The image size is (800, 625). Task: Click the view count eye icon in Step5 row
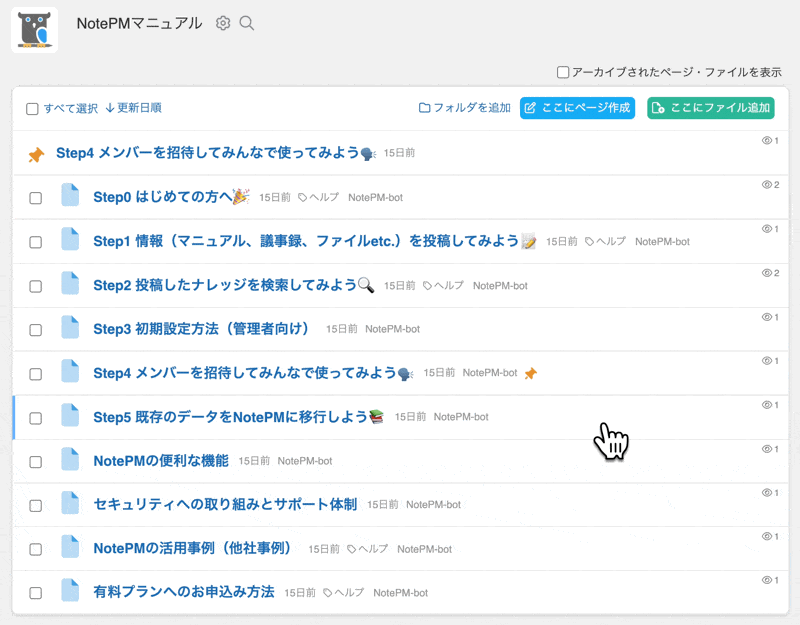tap(766, 405)
